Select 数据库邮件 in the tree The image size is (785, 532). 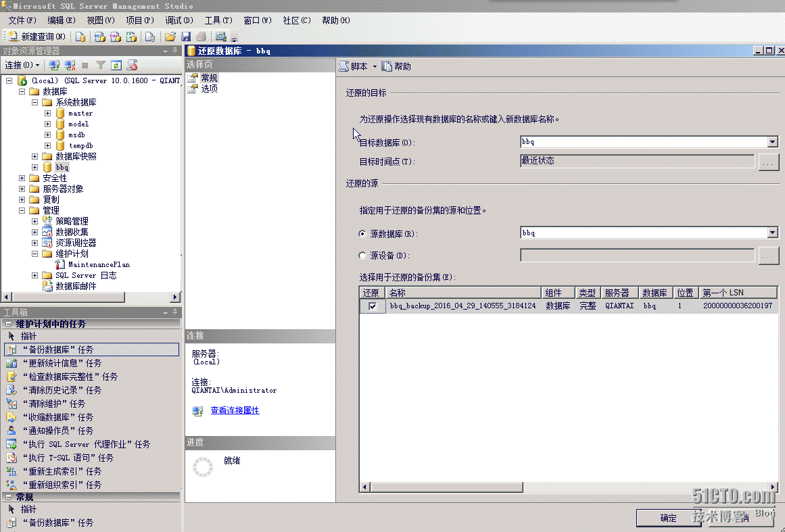[76, 286]
